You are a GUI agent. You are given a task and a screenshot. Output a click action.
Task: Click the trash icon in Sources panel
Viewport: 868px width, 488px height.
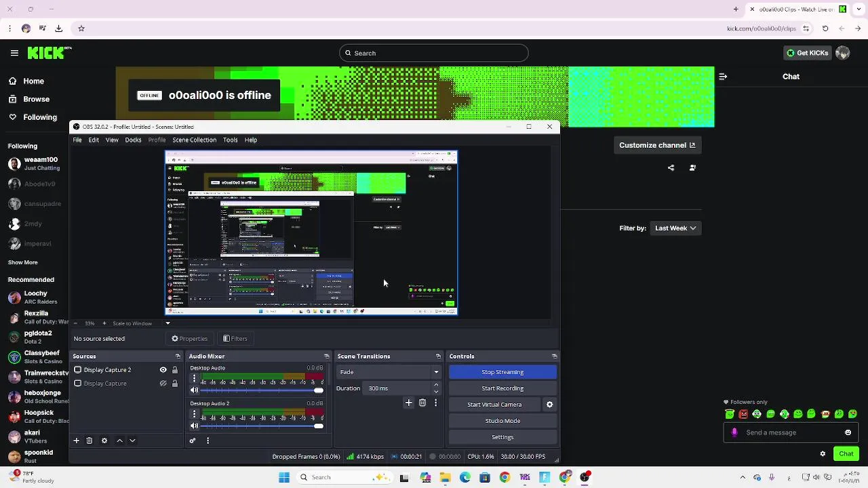pos(90,441)
